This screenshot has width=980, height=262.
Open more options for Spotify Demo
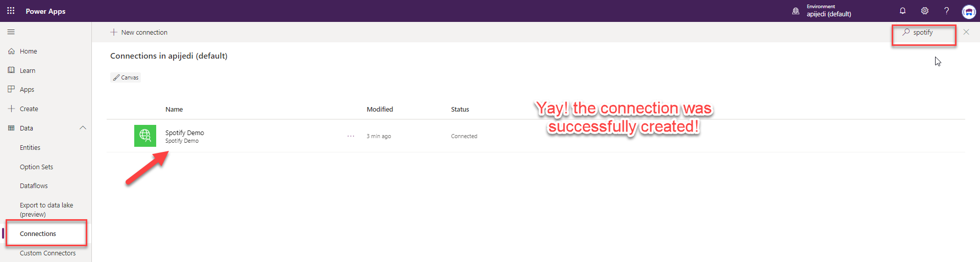[351, 136]
